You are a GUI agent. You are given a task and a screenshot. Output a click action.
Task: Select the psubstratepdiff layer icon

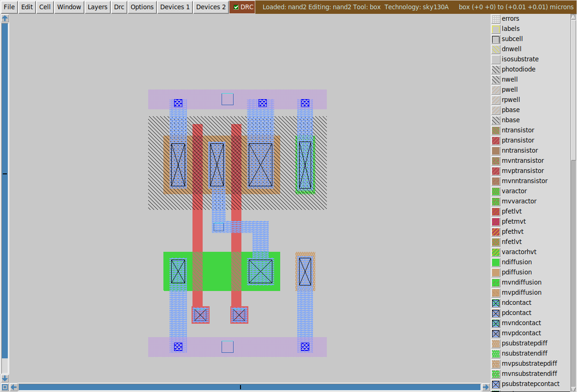pos(496,344)
